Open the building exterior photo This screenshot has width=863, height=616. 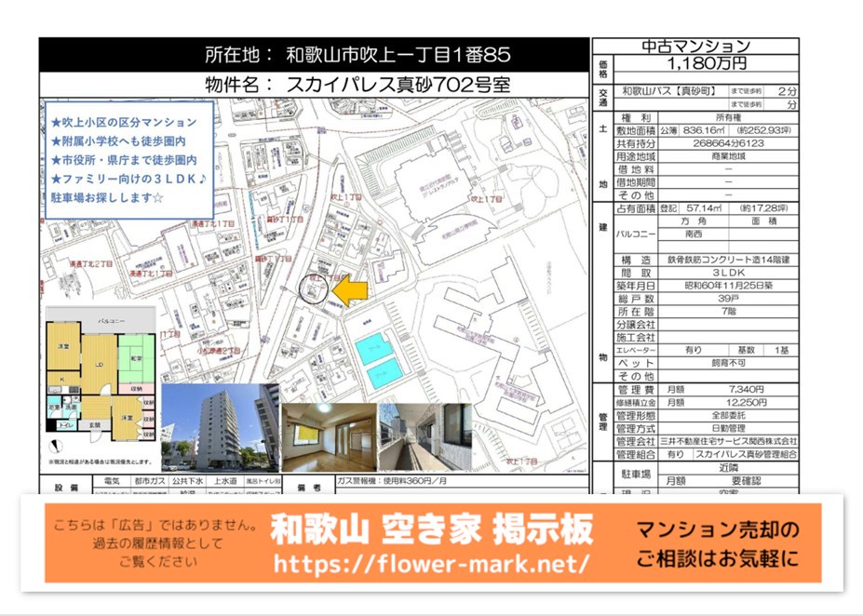219,428
